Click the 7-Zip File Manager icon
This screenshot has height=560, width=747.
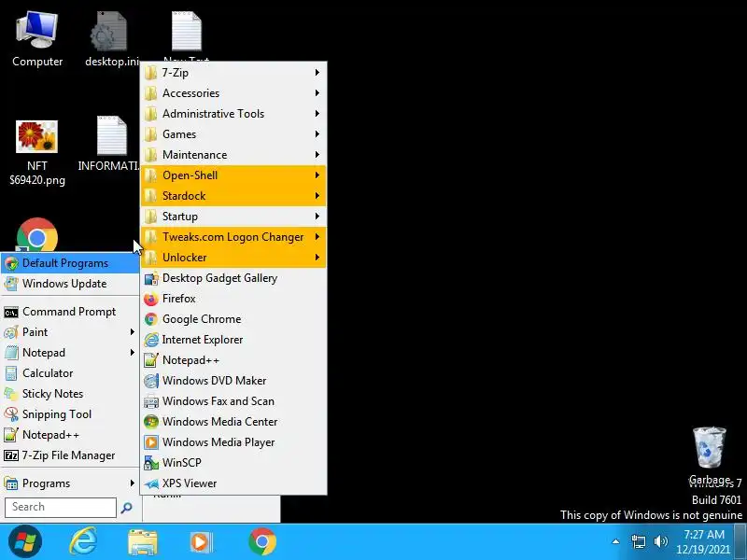(11, 455)
